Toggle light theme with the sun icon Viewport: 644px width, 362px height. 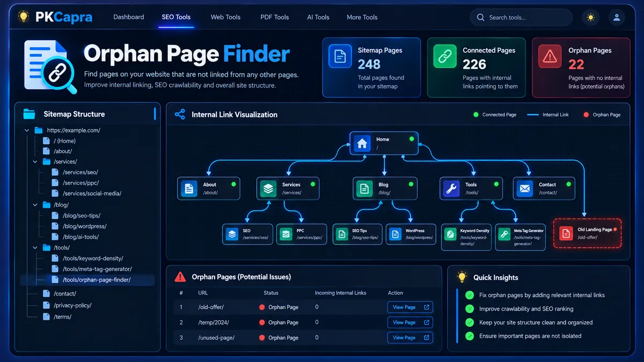coord(591,17)
